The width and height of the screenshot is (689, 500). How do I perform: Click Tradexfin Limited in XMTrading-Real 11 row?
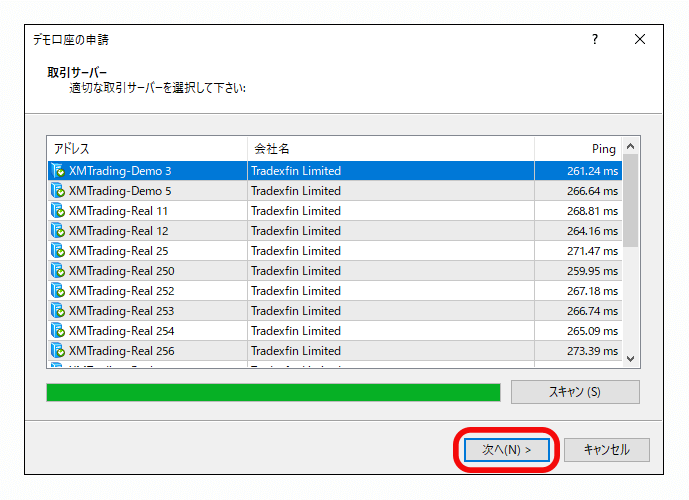[296, 211]
